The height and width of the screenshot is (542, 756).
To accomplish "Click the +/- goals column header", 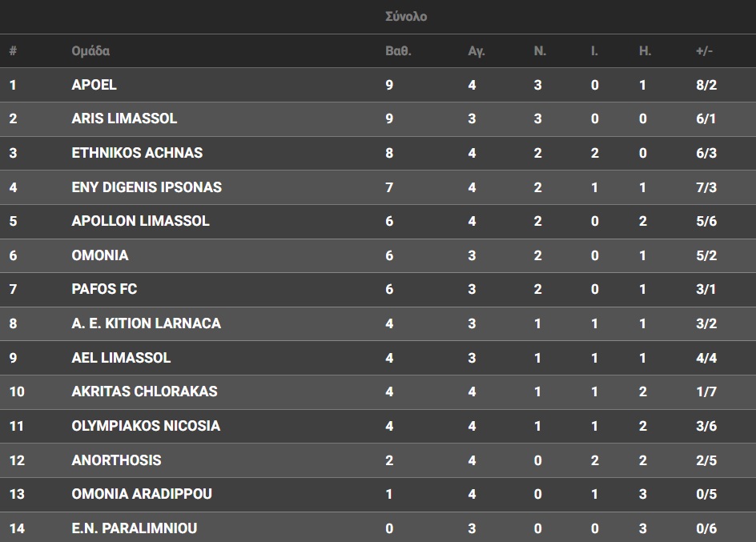I will tap(704, 51).
